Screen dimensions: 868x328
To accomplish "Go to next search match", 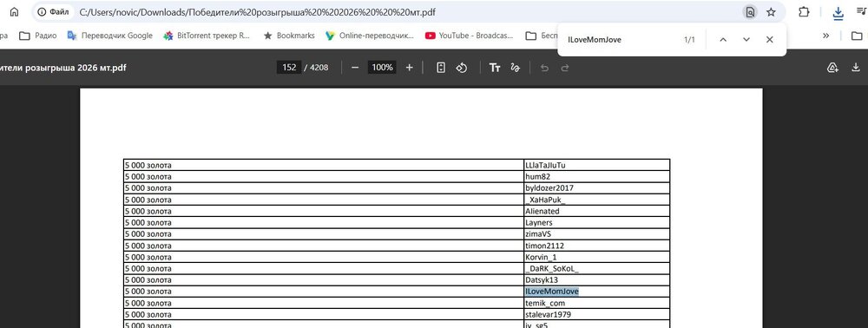I will click(746, 39).
